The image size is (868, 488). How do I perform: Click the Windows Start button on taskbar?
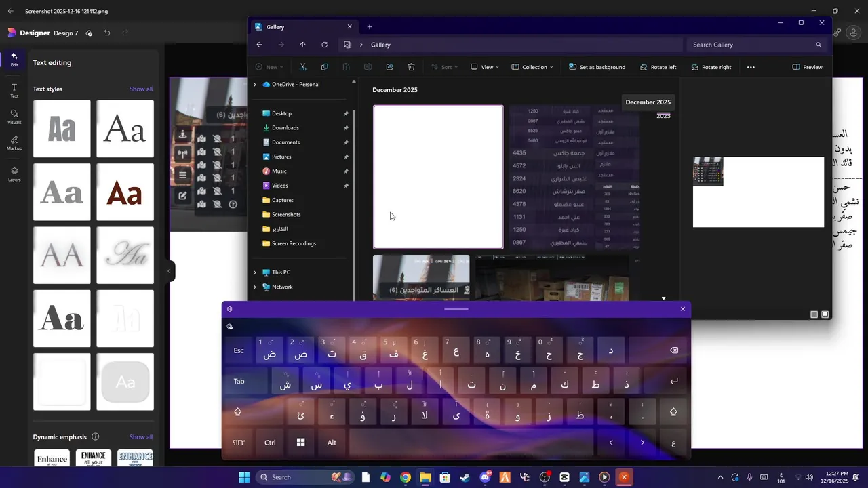pyautogui.click(x=244, y=477)
